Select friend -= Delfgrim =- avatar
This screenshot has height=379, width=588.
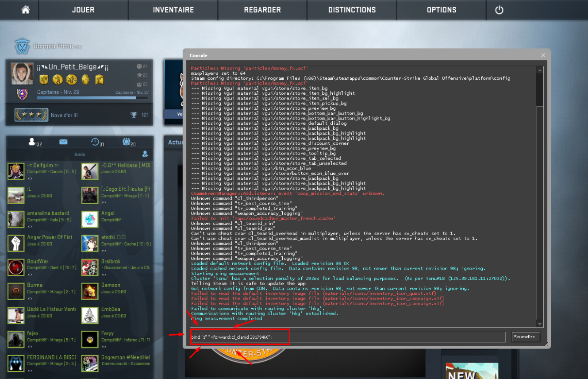(16, 171)
